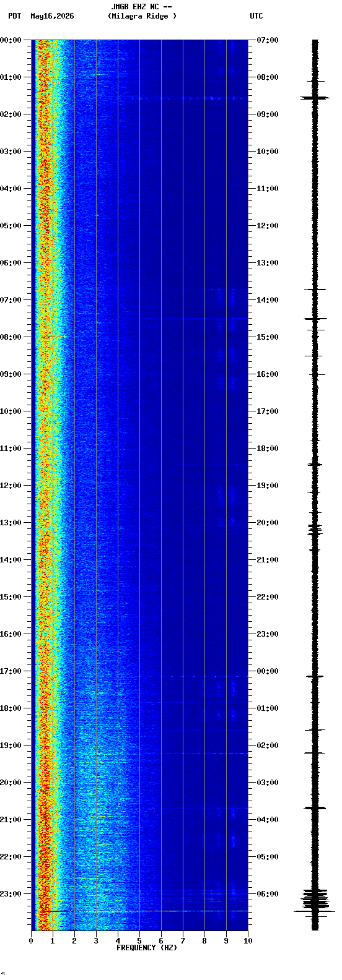
Task: Click the "UTC" timezone header
Action: click(256, 16)
